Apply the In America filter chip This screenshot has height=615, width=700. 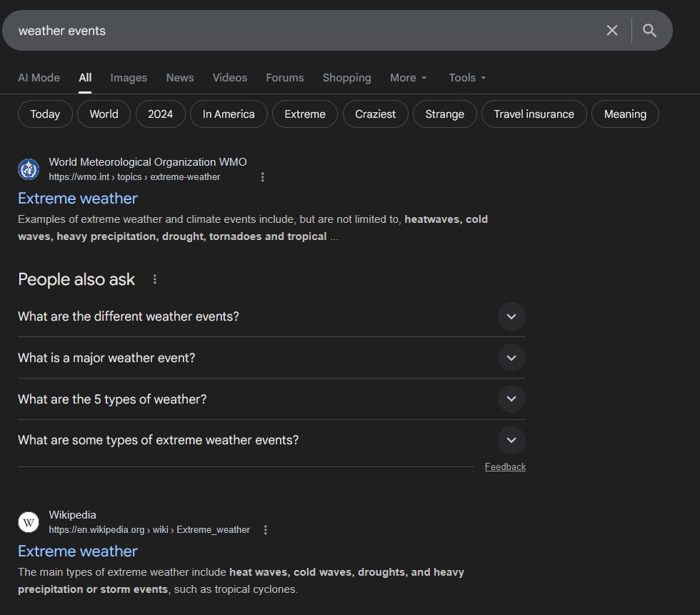229,114
